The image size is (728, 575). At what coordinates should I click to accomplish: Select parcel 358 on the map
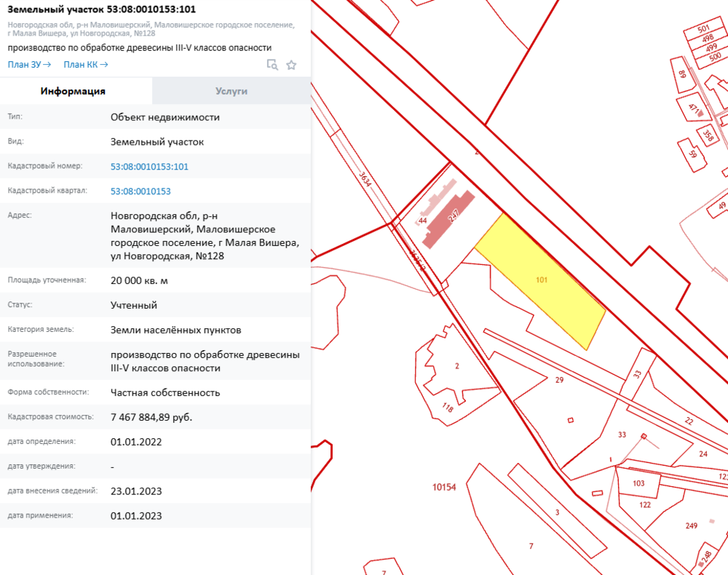tap(708, 135)
